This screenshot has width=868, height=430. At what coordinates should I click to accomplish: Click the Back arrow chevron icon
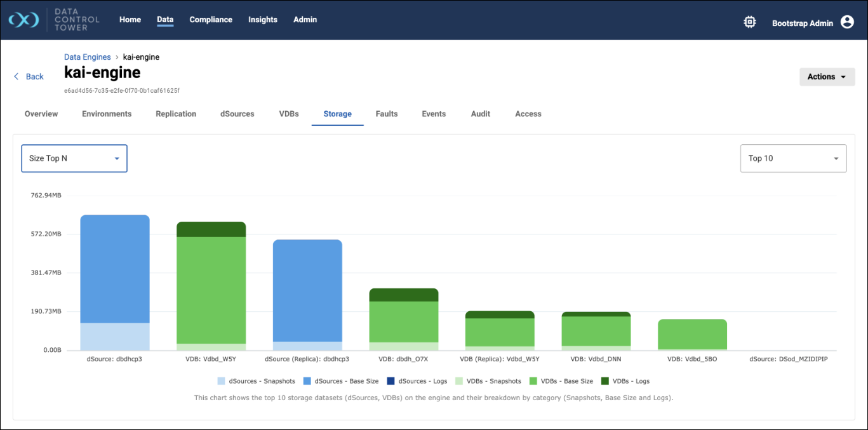(x=17, y=76)
